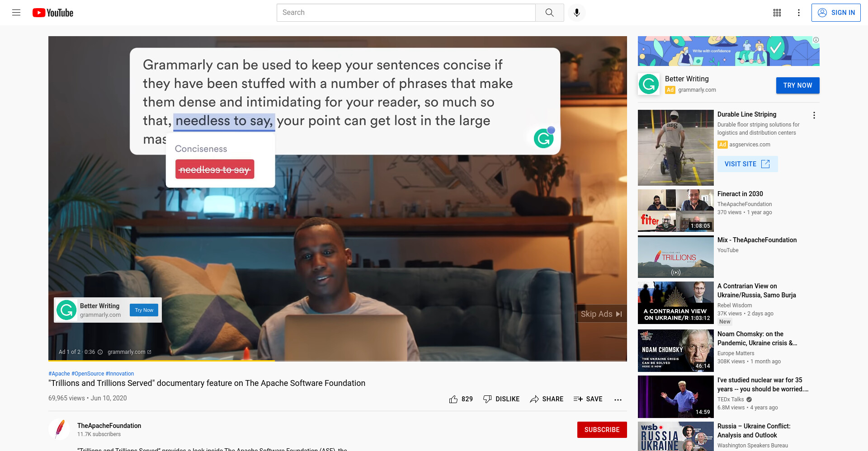Open Russia – Ukraine Conflict video thumbnail
This screenshot has width=868, height=451.
pyautogui.click(x=676, y=437)
